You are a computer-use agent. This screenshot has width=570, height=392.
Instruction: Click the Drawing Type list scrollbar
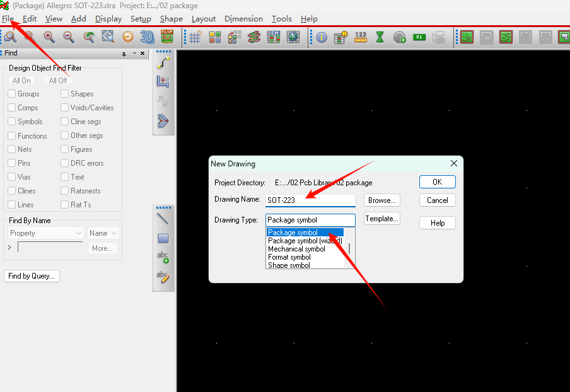coord(349,248)
